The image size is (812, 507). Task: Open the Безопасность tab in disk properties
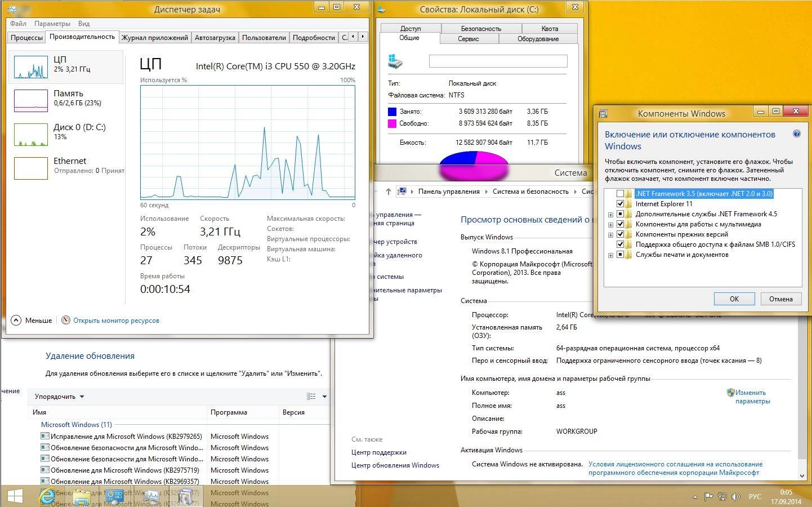tap(481, 28)
